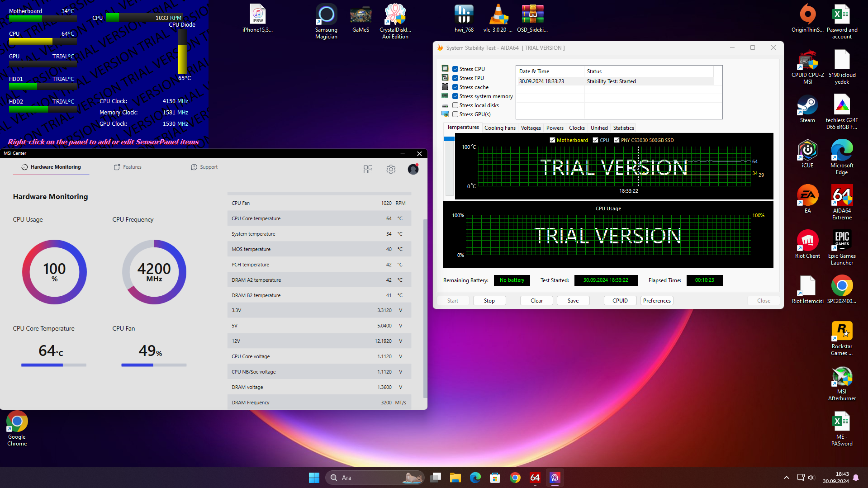
Task: Show hidden icons in the system tray
Action: click(x=787, y=478)
